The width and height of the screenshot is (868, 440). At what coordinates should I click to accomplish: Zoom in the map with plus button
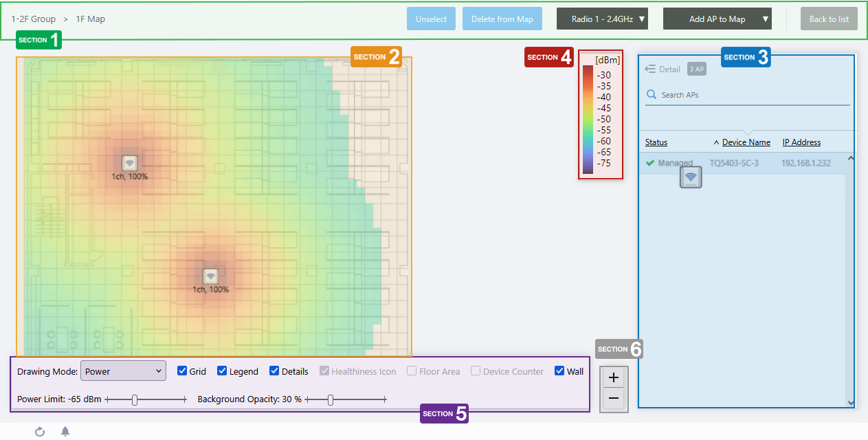tap(613, 377)
